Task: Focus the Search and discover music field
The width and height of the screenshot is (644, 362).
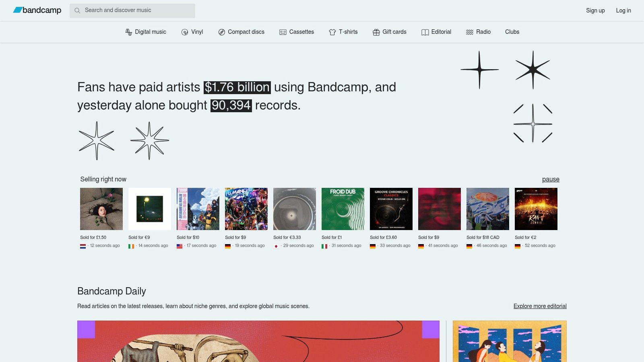Action: pos(132,10)
